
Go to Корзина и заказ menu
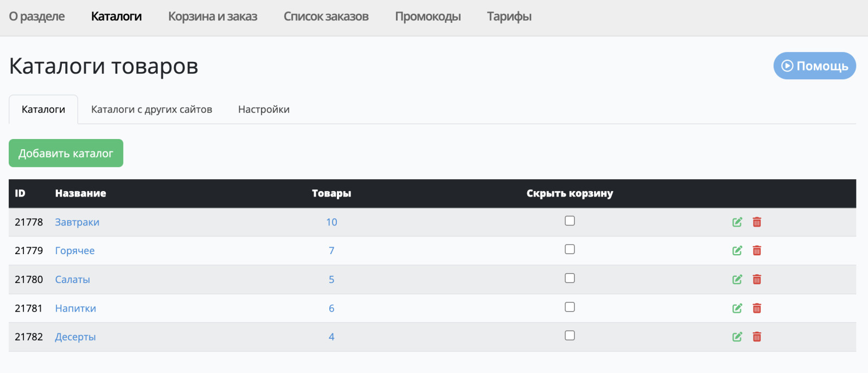click(x=213, y=16)
